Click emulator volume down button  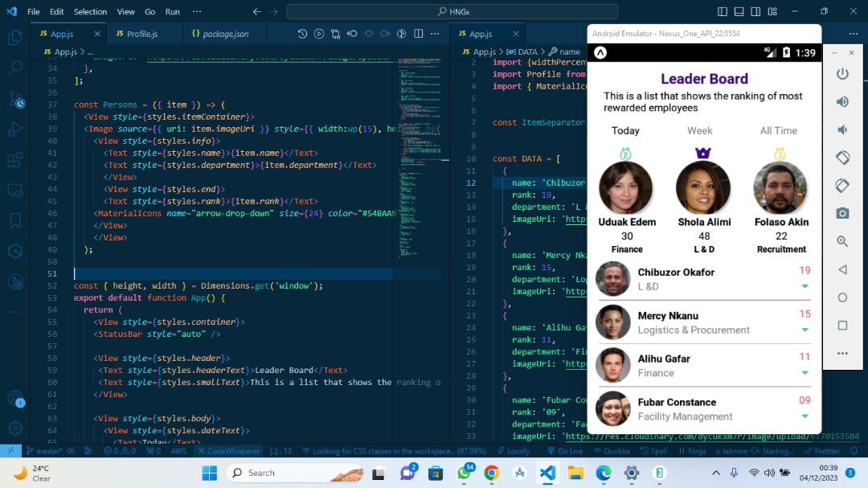click(x=842, y=129)
